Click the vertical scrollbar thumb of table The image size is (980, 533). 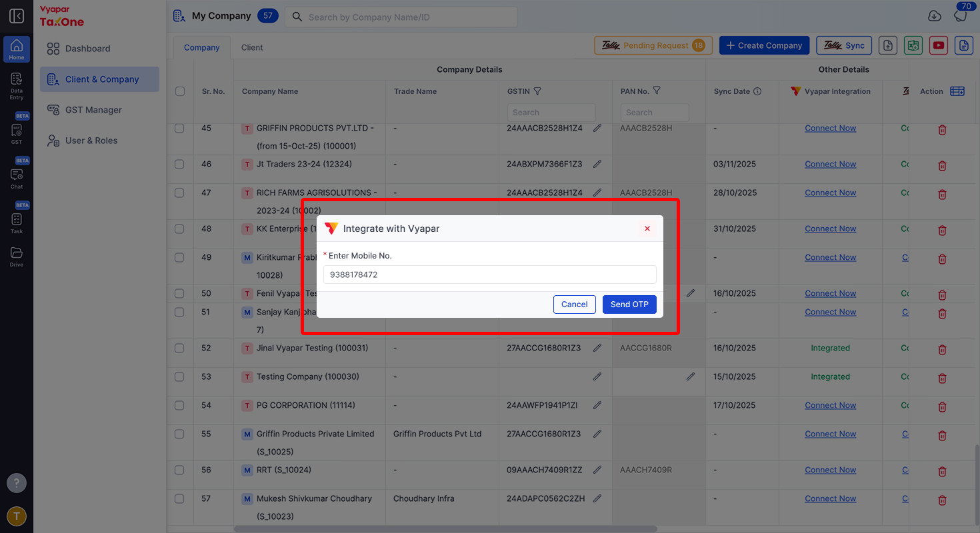977,484
